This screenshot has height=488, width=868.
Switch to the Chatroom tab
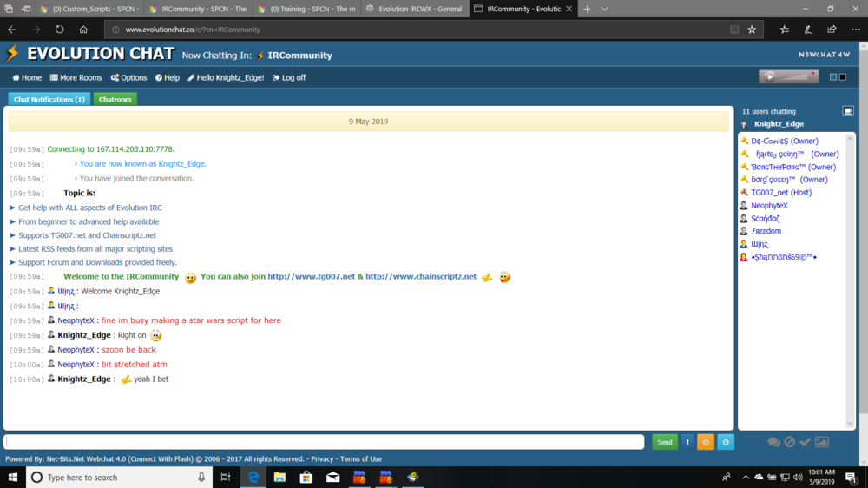[x=115, y=99]
